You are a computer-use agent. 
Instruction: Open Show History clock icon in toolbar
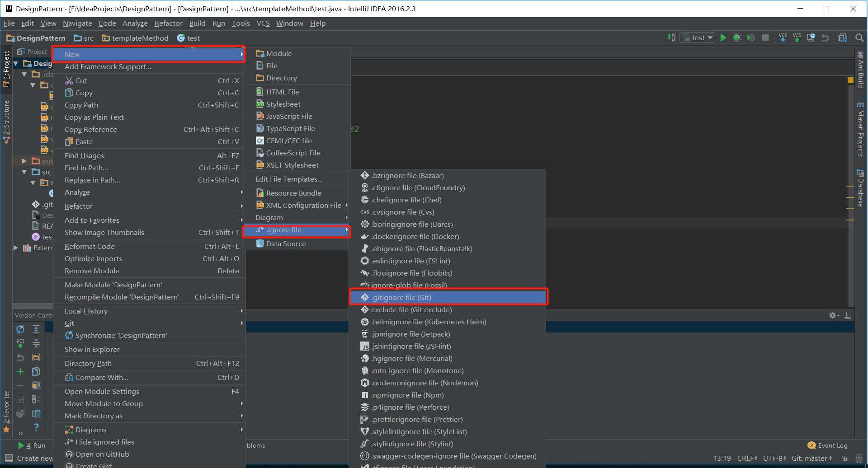pyautogui.click(x=811, y=38)
